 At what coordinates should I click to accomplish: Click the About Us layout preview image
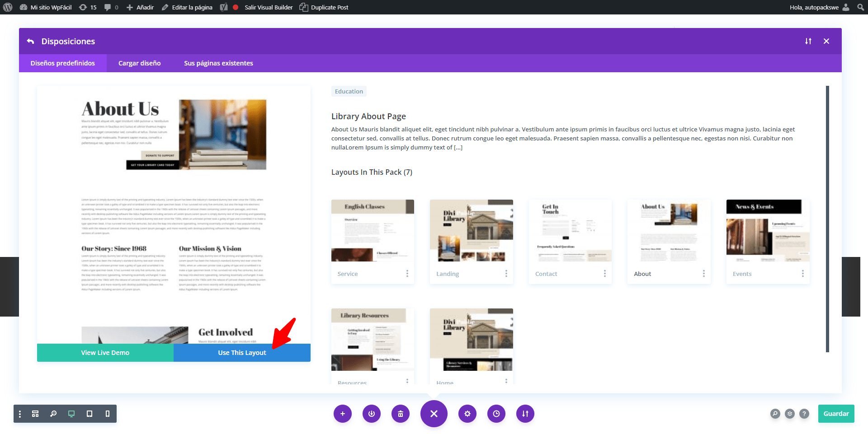pos(174,215)
